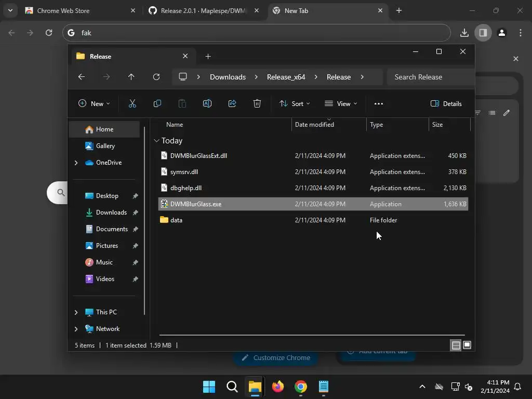Open the View dropdown menu
This screenshot has width=532, height=399.
(341, 103)
